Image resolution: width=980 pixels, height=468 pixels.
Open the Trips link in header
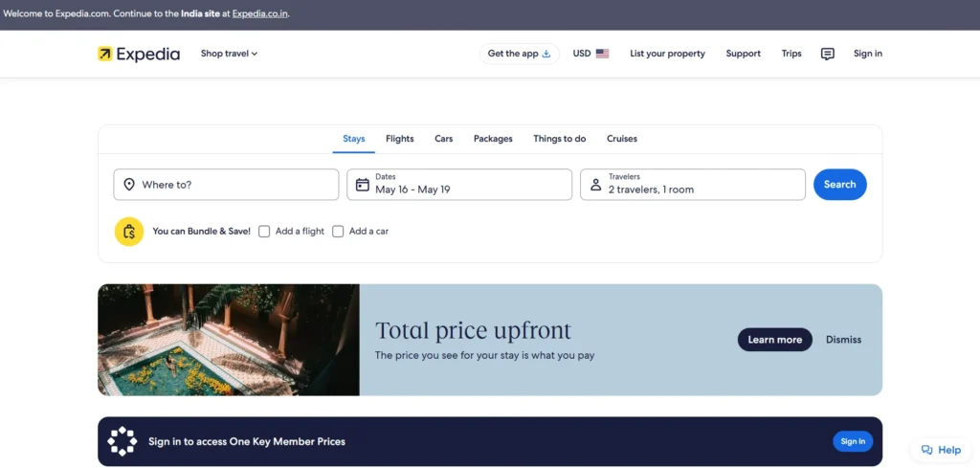point(791,54)
